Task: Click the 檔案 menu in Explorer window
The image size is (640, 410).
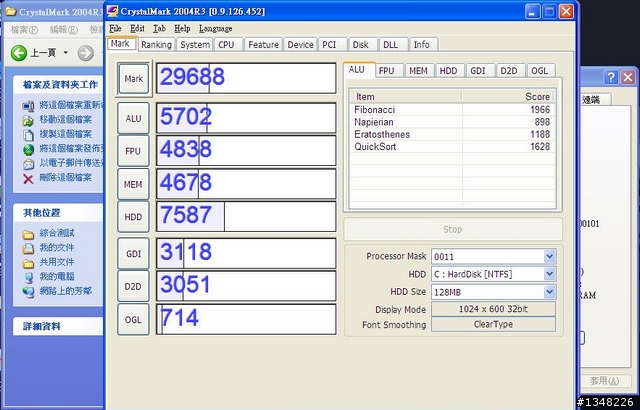Action: click(x=24, y=30)
